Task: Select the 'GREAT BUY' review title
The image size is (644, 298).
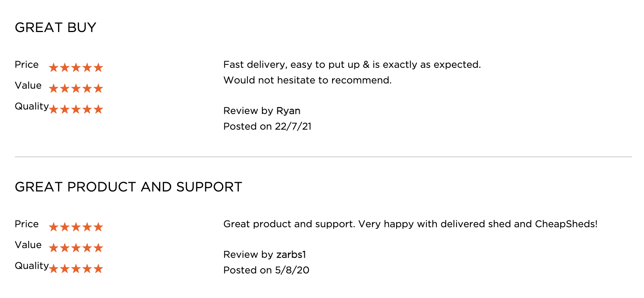Action: click(56, 28)
